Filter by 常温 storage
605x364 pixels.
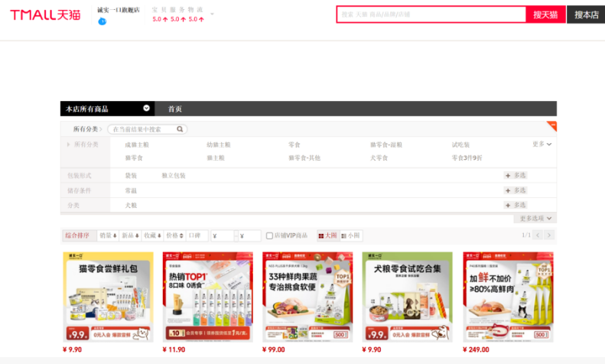[x=131, y=191]
